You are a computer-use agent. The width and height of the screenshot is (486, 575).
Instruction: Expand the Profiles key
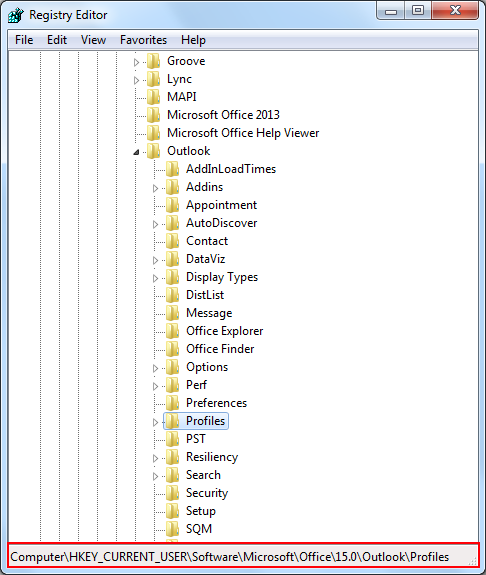(x=156, y=422)
